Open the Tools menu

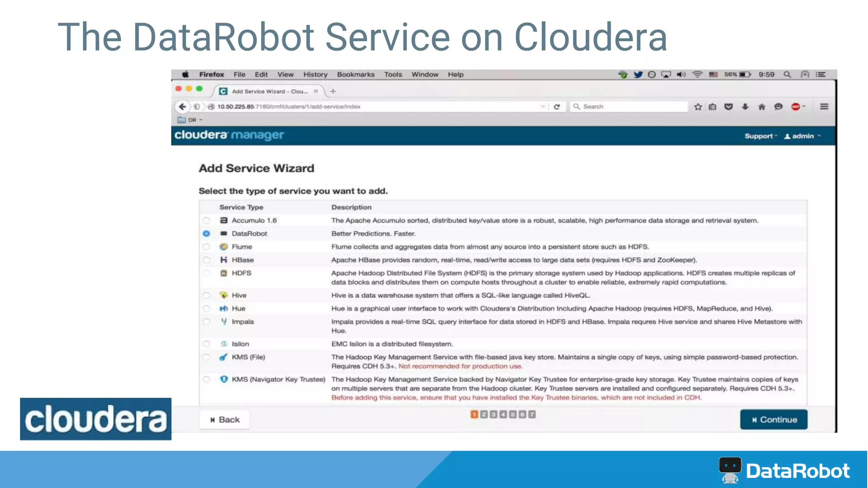[x=393, y=74]
